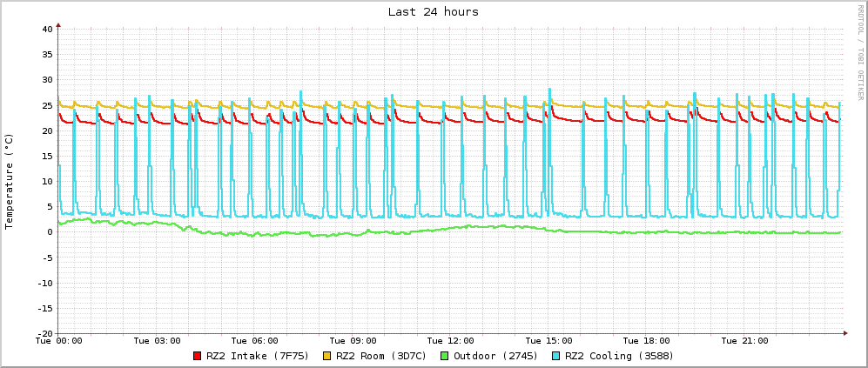
Task: Click the 35 value on the temperature axis
Action: (47, 54)
